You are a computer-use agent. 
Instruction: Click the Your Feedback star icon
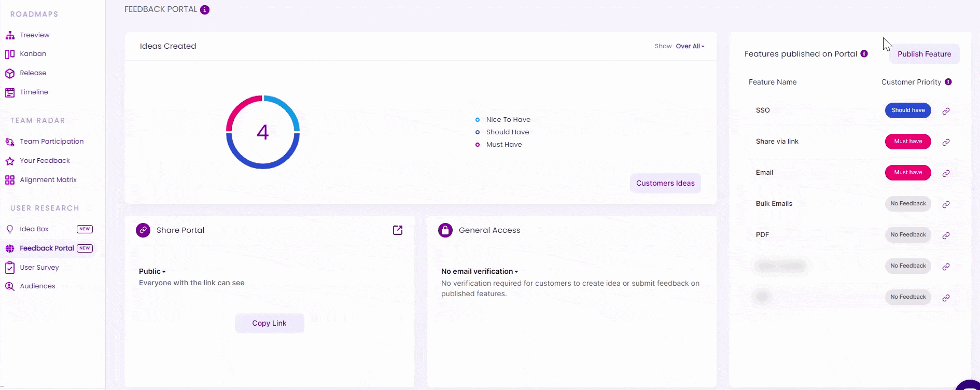(x=10, y=161)
